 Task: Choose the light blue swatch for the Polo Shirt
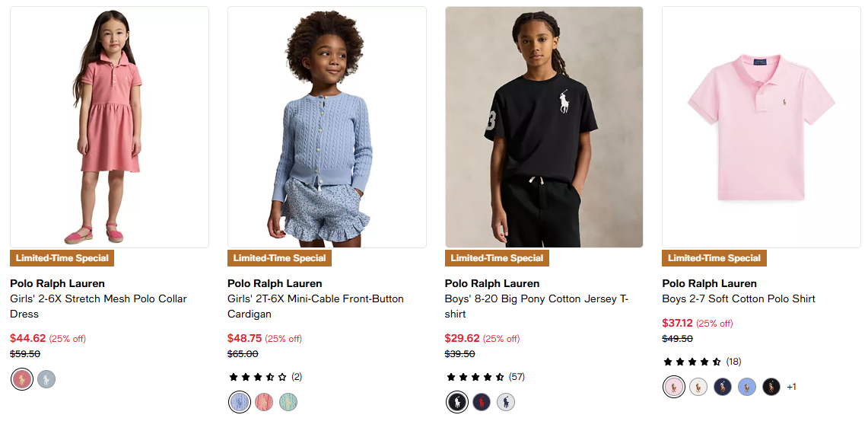tap(747, 387)
